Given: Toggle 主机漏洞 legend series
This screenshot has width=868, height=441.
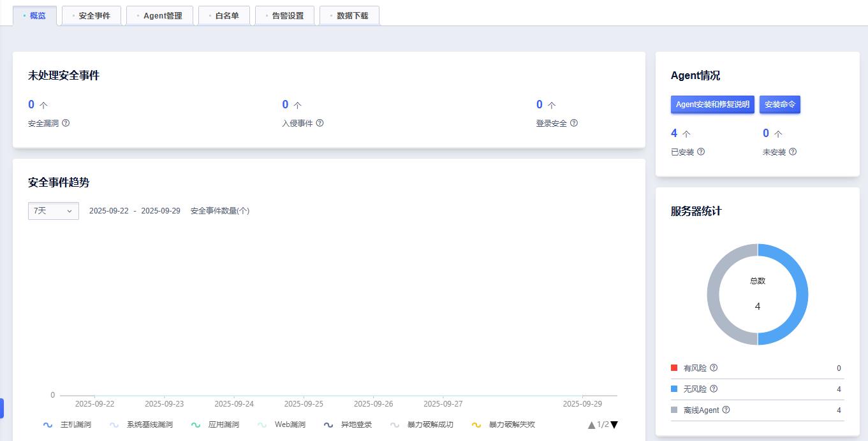Looking at the screenshot, I should 67,424.
